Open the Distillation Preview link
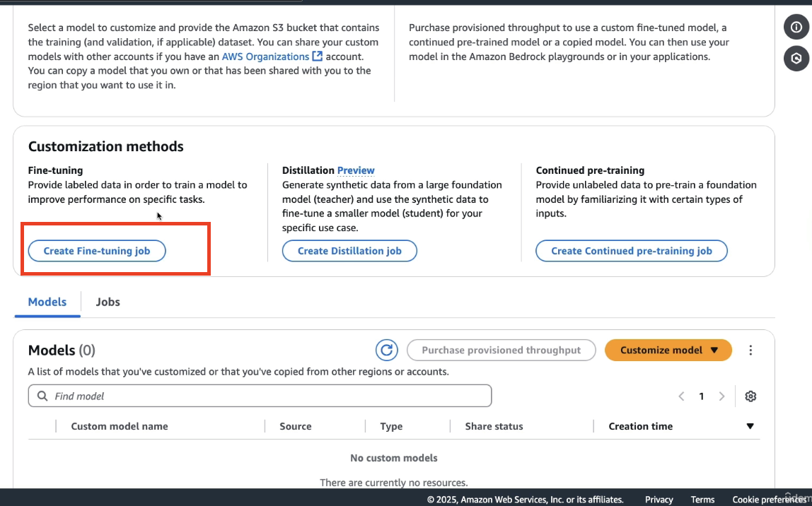 pos(355,170)
